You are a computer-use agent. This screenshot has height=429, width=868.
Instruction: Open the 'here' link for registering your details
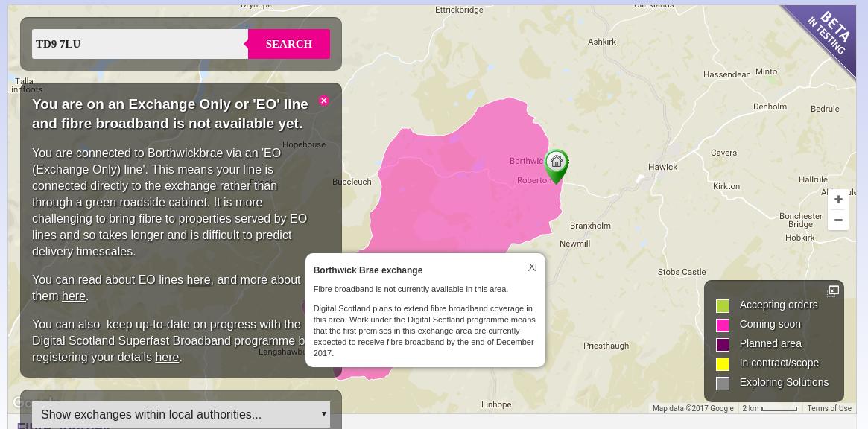point(167,357)
